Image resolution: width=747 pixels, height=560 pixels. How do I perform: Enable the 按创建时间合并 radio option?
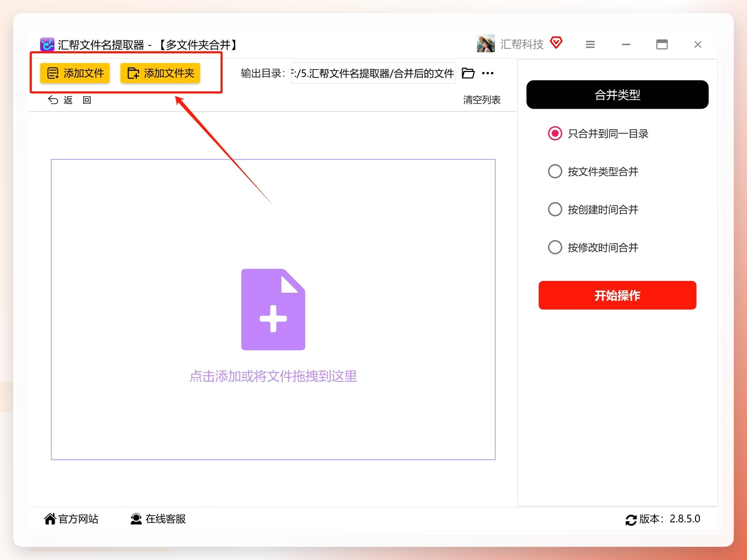(555, 209)
